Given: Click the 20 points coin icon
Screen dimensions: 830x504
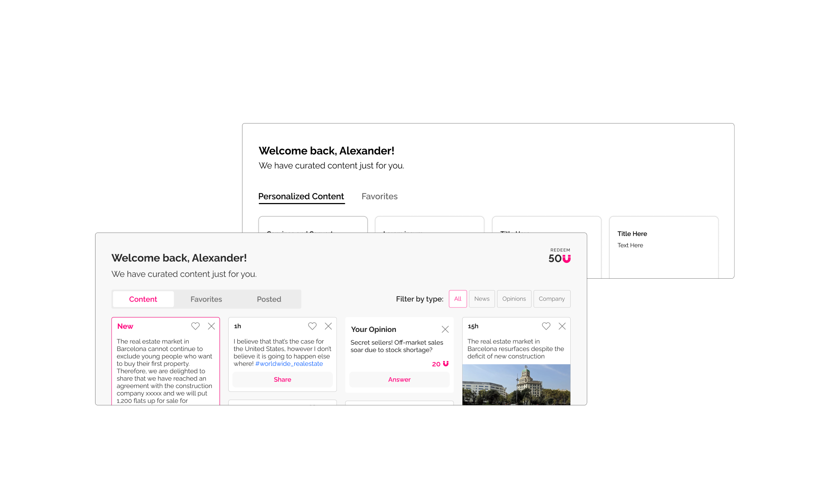Looking at the screenshot, I should [446, 364].
